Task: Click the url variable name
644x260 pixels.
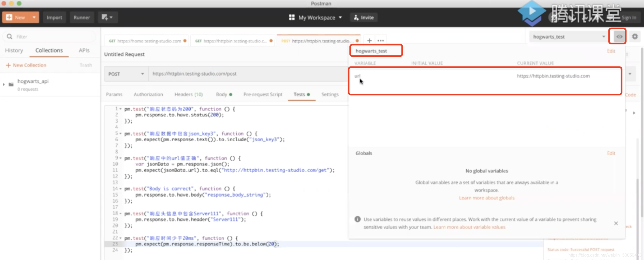Action: coord(357,76)
